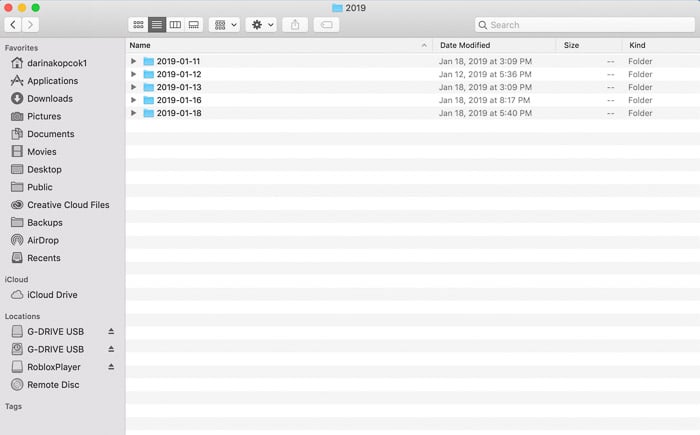Go forward with the right arrow button
Screen dimensions: 700x435
pyautogui.click(x=30, y=25)
